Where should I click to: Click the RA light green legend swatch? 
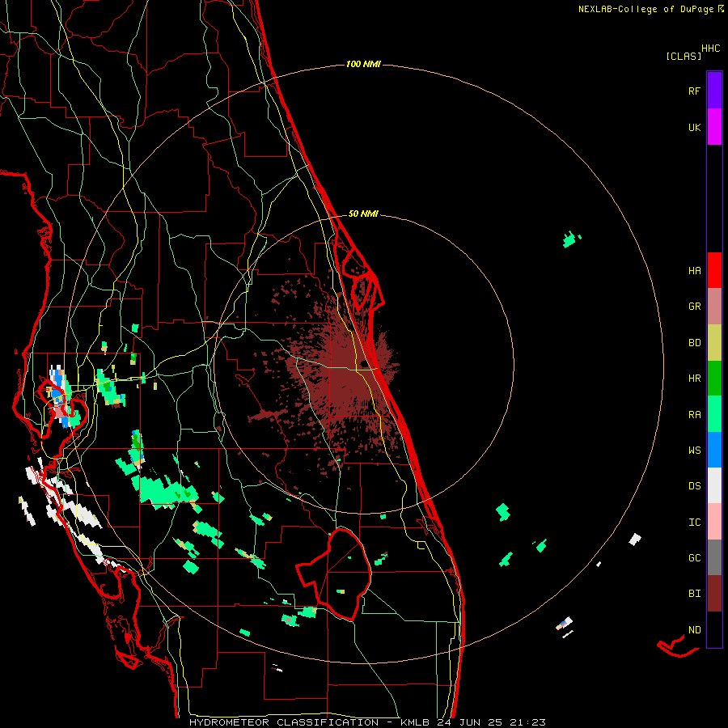point(714,414)
